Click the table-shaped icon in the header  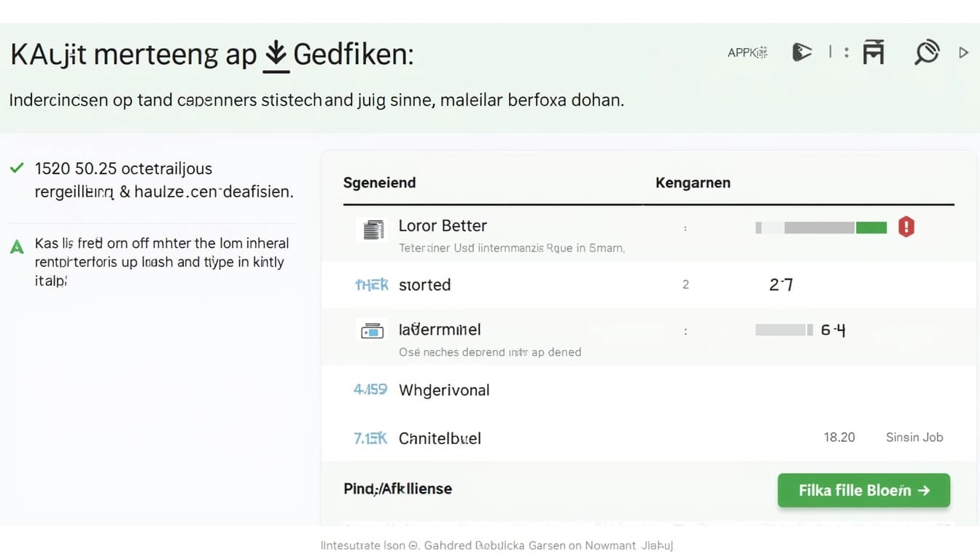[x=873, y=52]
